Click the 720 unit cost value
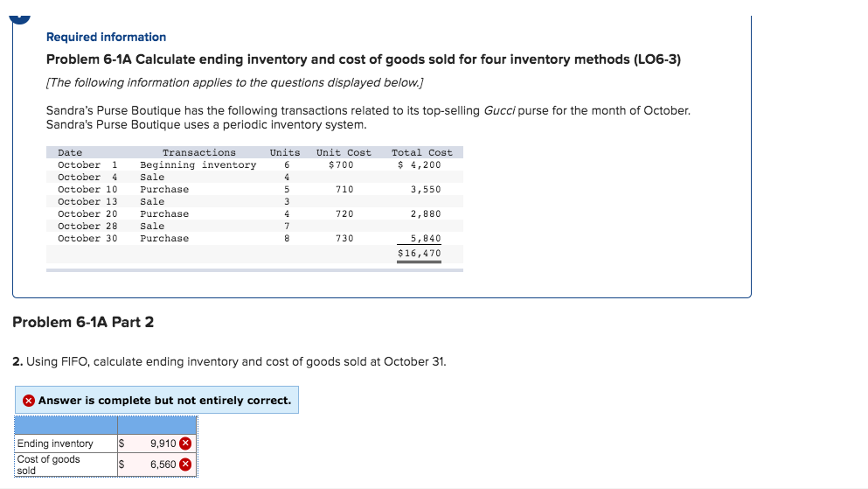 [344, 213]
